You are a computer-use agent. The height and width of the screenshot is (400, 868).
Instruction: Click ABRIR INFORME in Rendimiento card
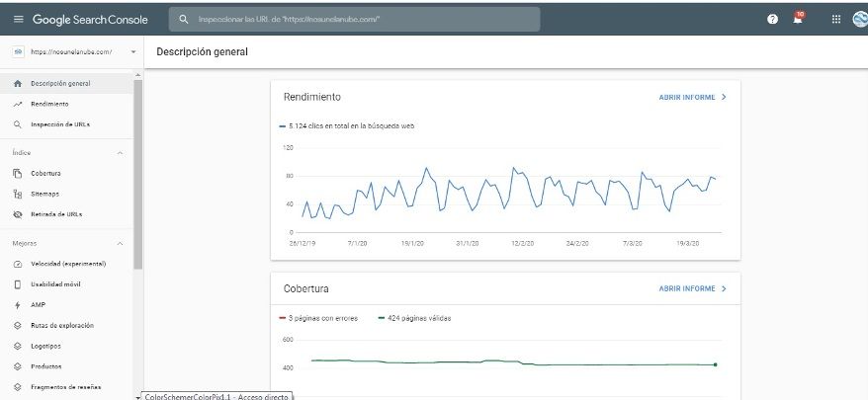click(x=687, y=98)
